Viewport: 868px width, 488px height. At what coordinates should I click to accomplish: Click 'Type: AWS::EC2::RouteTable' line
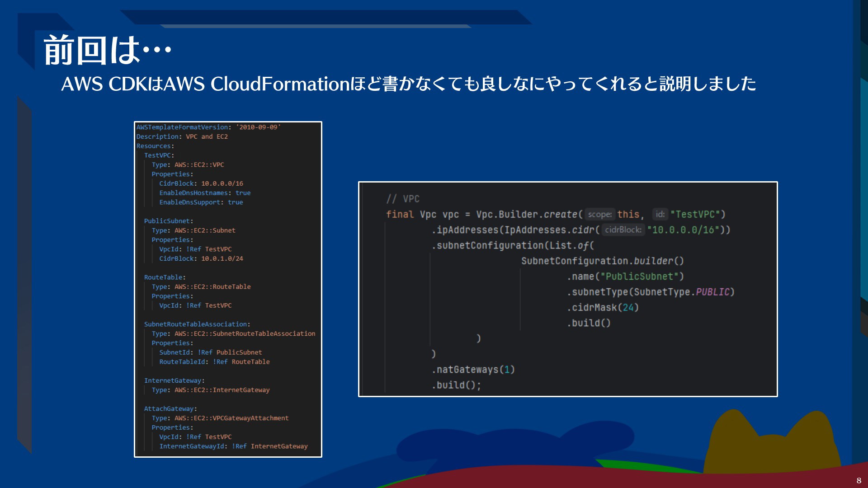coord(201,287)
